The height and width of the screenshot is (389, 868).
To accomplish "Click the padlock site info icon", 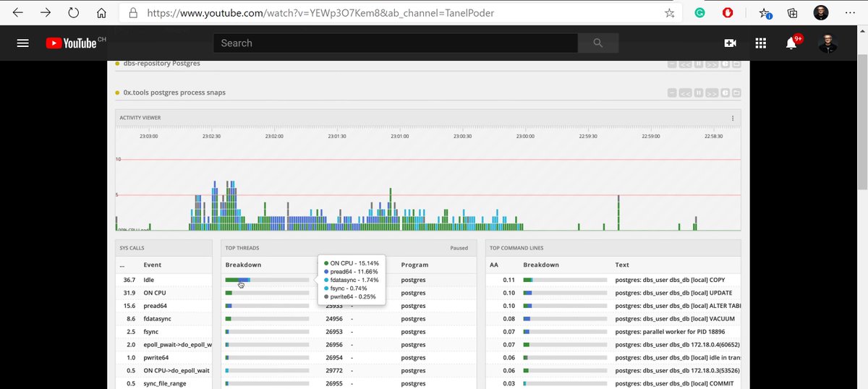I will click(132, 13).
